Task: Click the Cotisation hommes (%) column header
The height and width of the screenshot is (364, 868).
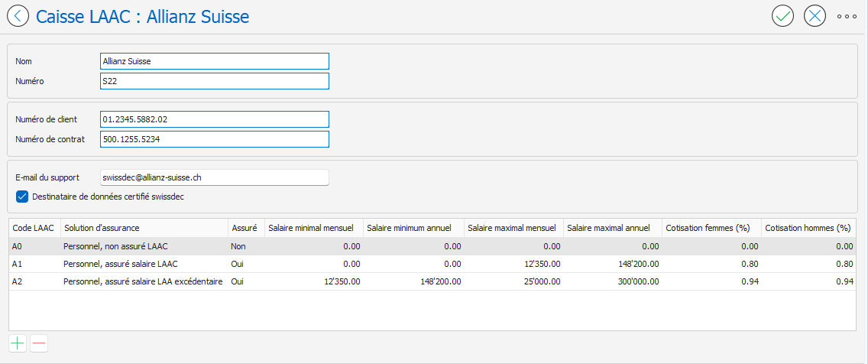Action: coord(808,228)
